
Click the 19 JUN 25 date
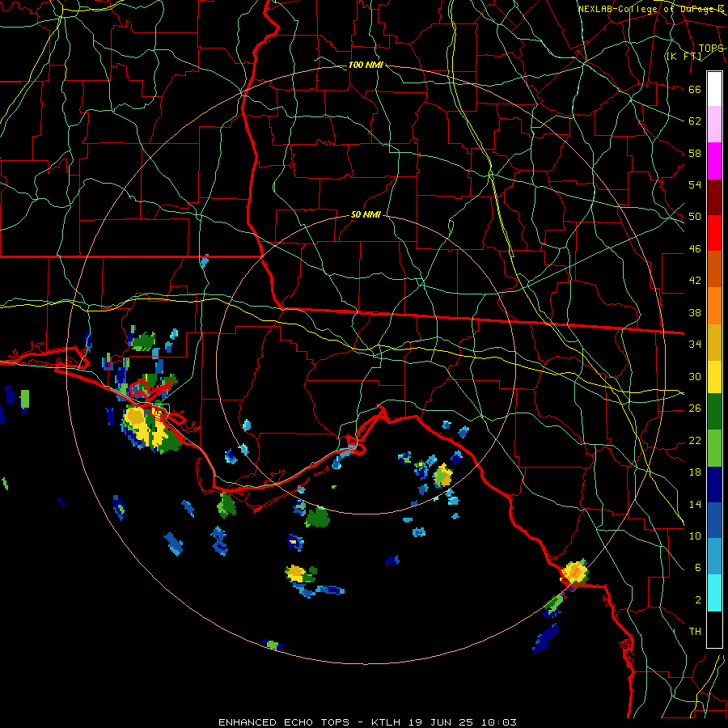pyautogui.click(x=441, y=722)
